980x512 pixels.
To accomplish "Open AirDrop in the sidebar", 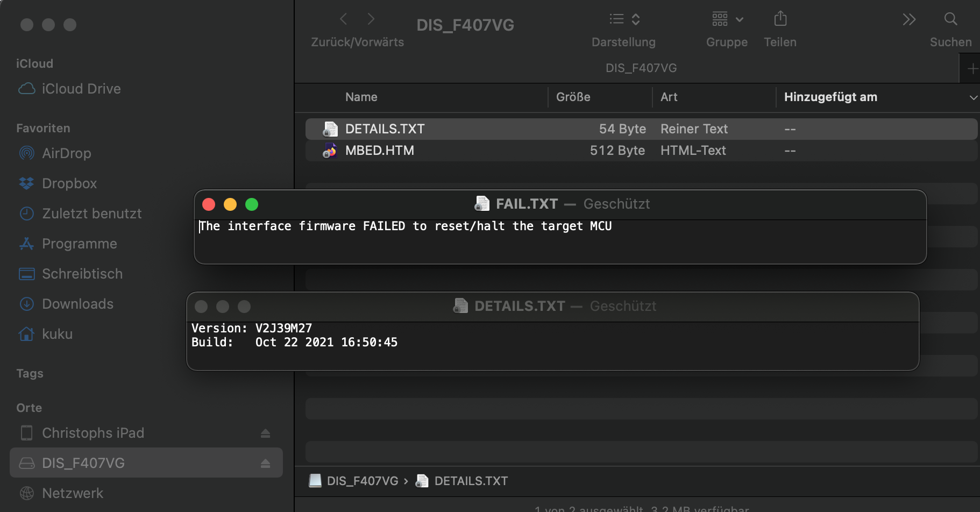I will pos(67,153).
